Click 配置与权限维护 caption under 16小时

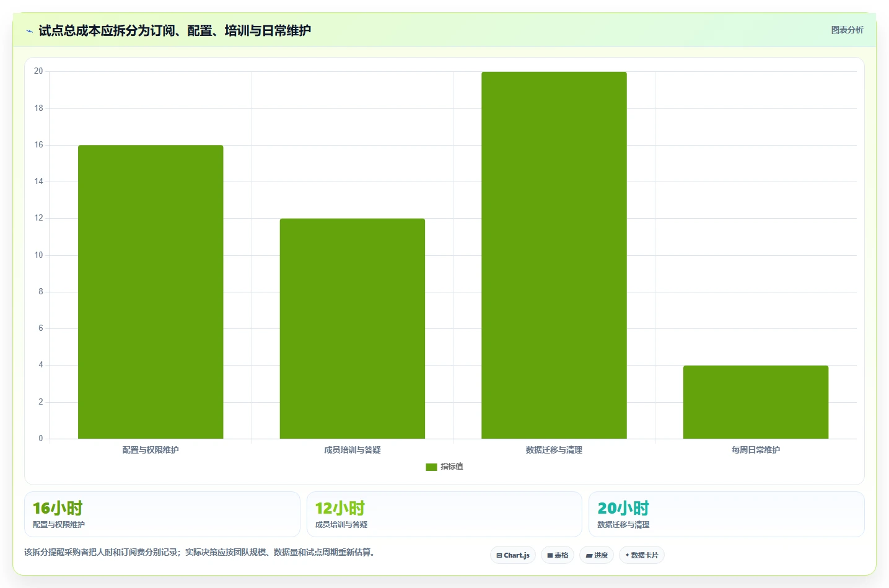59,525
